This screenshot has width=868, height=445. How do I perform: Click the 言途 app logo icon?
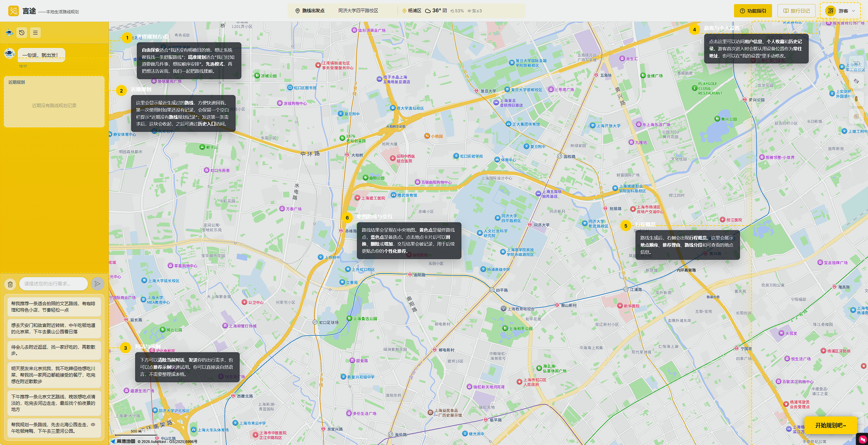point(14,11)
